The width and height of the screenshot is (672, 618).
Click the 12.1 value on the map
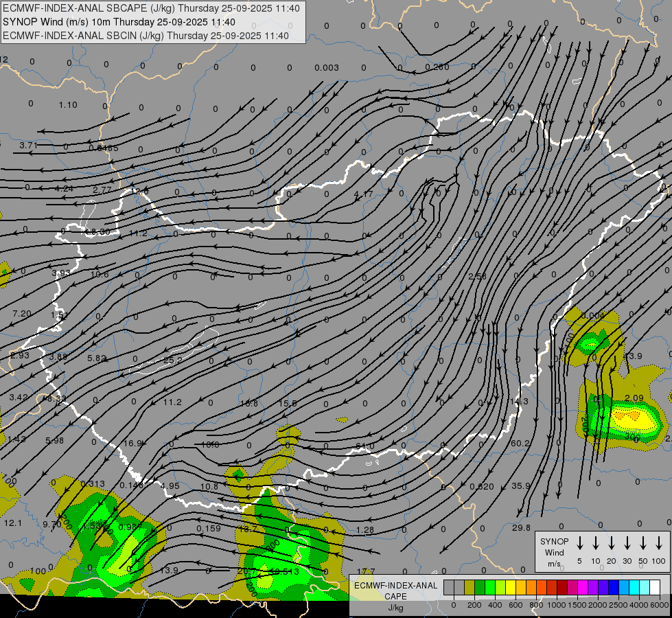tap(13, 523)
